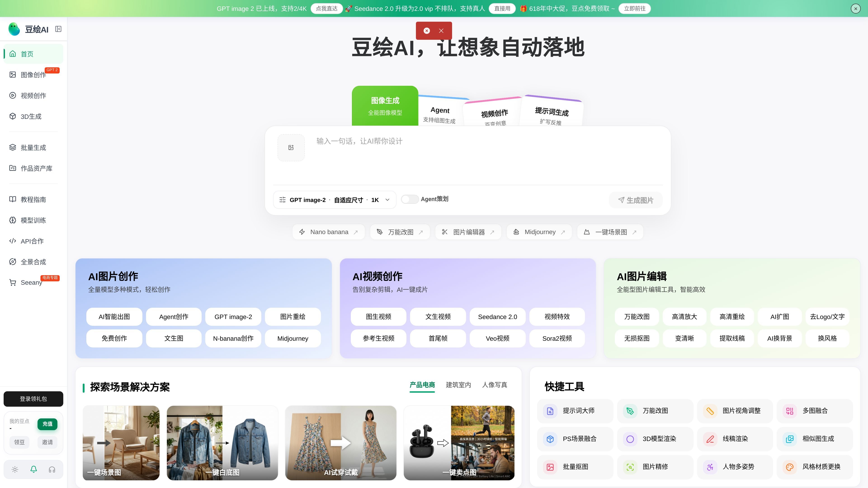Click 登录领礼包 button
This screenshot has width=868, height=488.
pos(33,399)
